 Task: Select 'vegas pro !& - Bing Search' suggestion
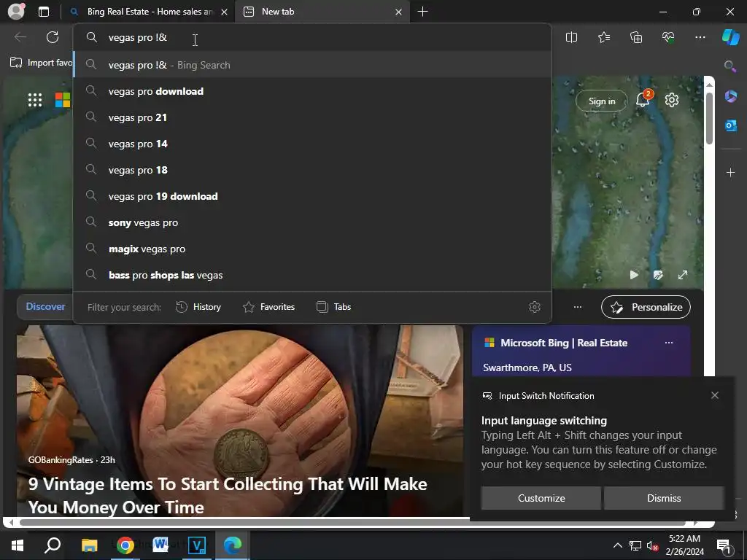[312, 65]
